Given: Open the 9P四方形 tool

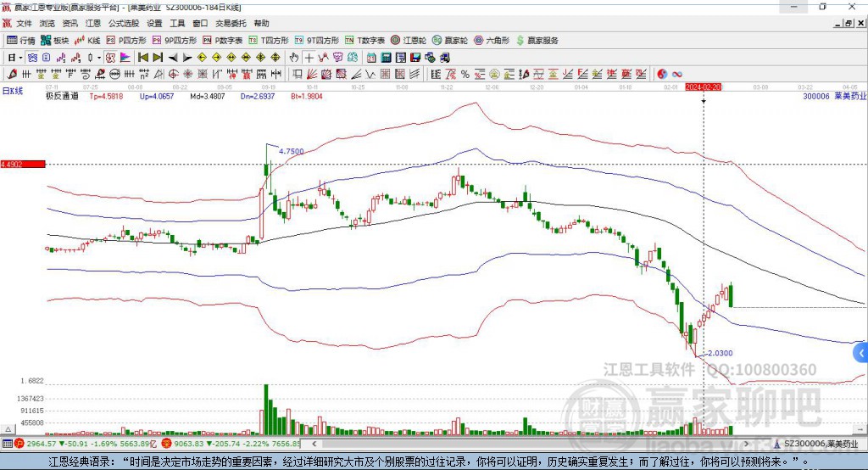Looking at the screenshot, I should coord(175,41).
